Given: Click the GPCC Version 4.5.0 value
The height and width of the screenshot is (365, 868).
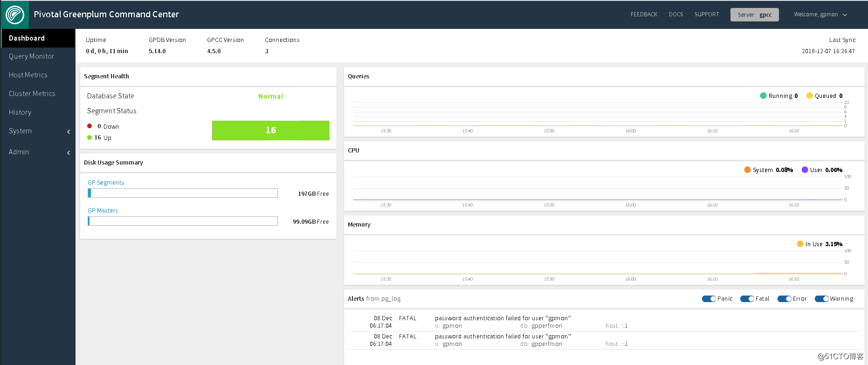Looking at the screenshot, I should [x=214, y=51].
